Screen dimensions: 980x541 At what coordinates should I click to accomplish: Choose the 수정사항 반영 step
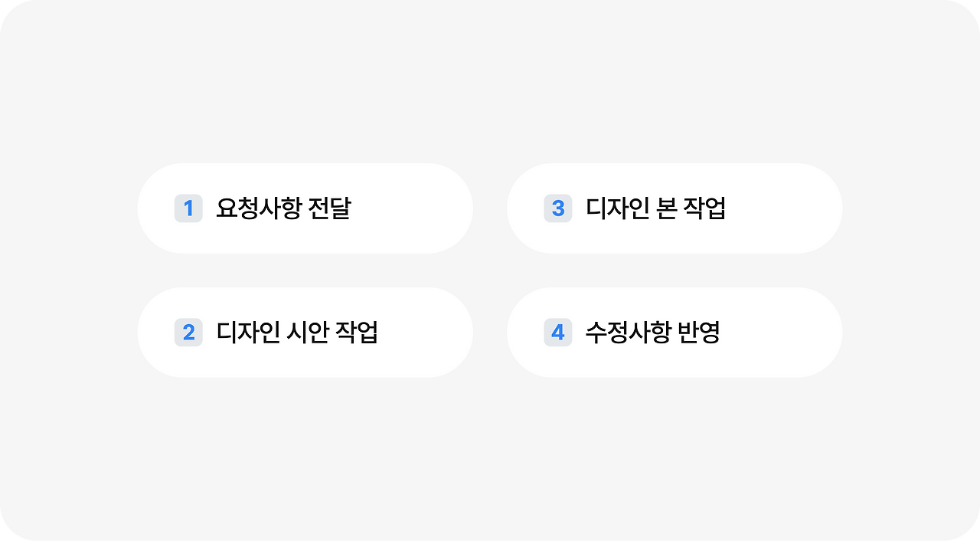pos(675,333)
